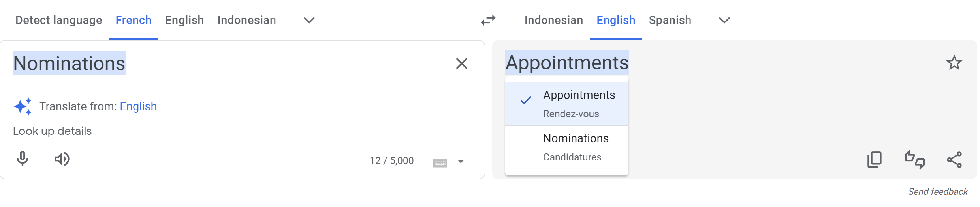This screenshot has width=980, height=207.
Task: Listen to source text with speaker icon
Action: pyautogui.click(x=62, y=159)
